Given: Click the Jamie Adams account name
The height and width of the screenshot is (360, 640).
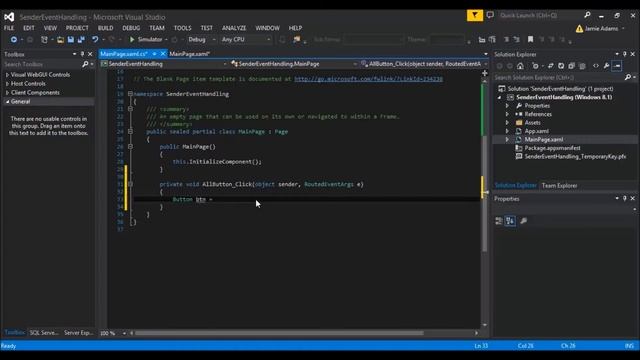Looking at the screenshot, I should point(601,29).
